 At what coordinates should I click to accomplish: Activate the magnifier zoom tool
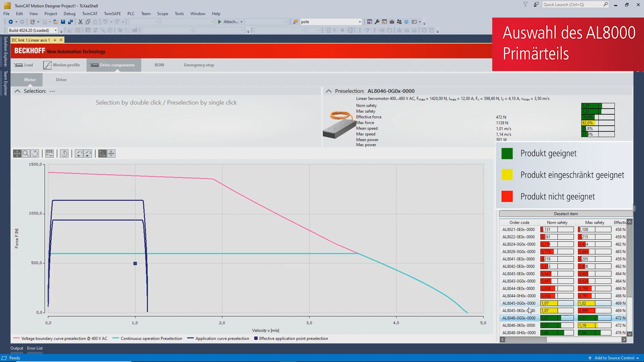point(26,154)
